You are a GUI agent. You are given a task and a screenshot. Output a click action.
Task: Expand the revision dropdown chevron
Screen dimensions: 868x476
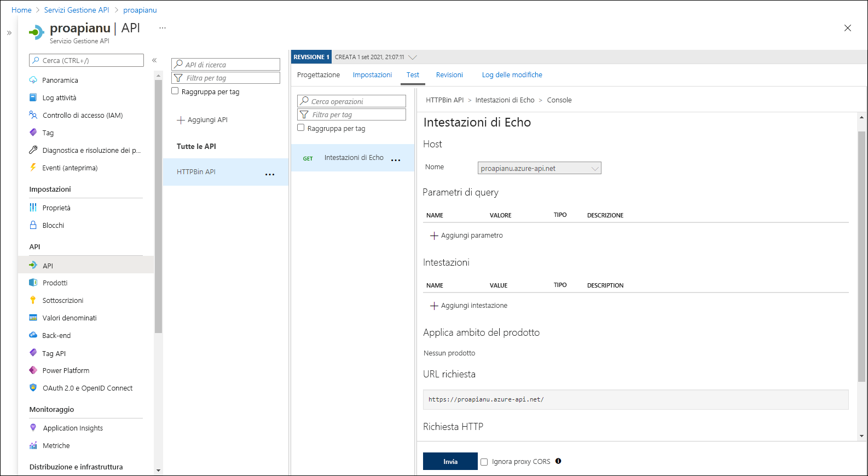[413, 57]
